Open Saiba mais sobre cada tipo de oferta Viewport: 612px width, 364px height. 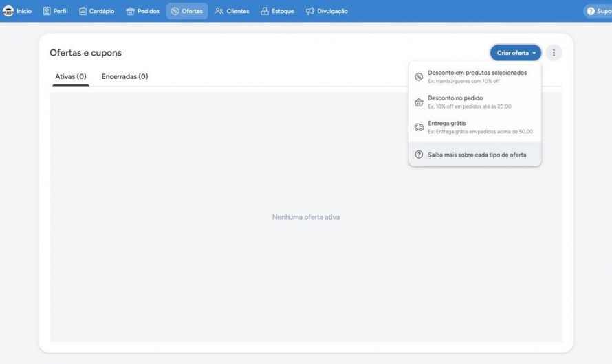click(x=474, y=155)
